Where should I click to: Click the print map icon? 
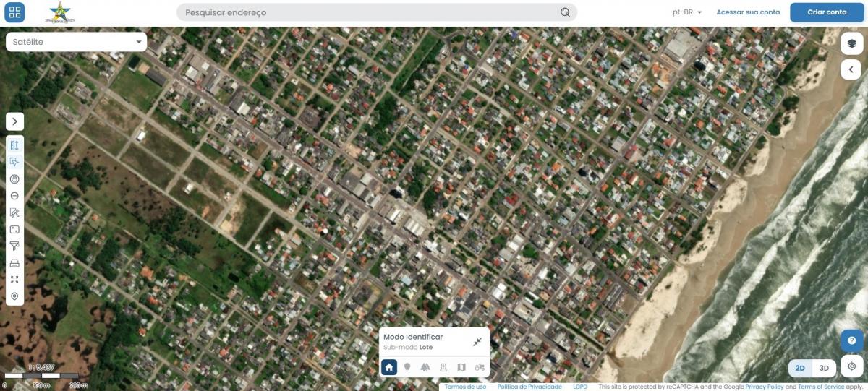point(14,263)
